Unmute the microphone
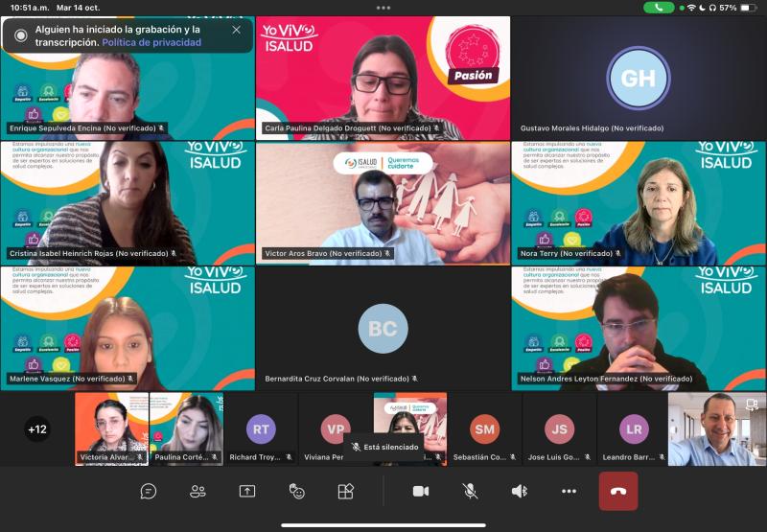Screen dimensions: 767x532 pos(470,492)
